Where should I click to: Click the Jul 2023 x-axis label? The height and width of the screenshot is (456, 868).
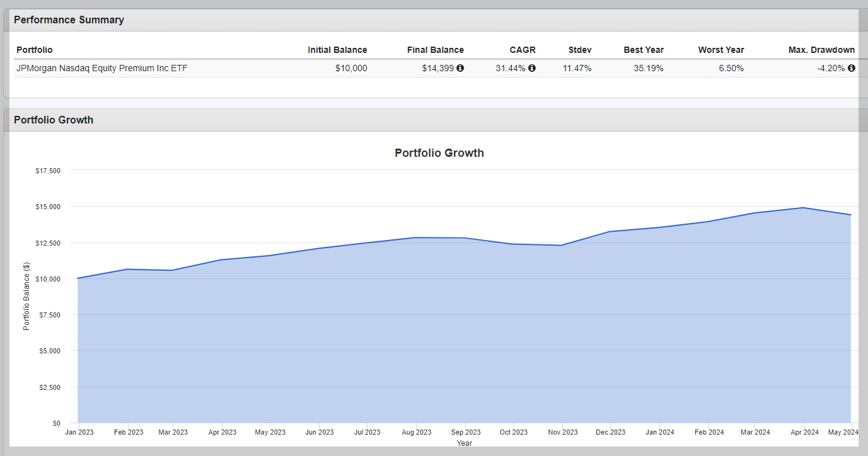point(367,432)
